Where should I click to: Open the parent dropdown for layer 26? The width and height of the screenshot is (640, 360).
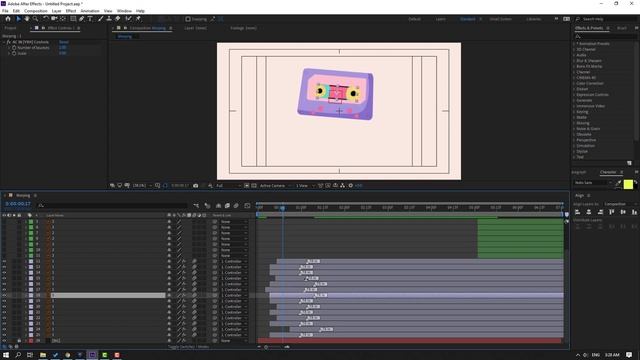tap(234, 340)
